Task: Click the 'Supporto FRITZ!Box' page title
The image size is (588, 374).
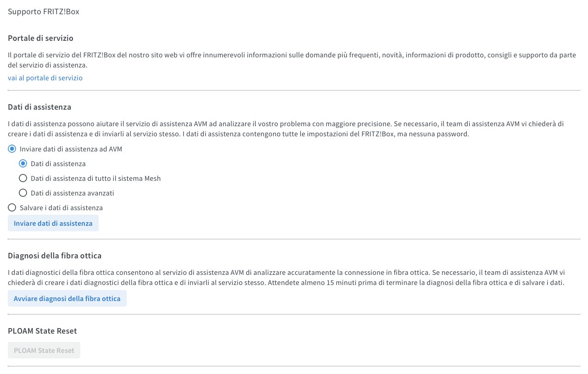Action: (44, 12)
